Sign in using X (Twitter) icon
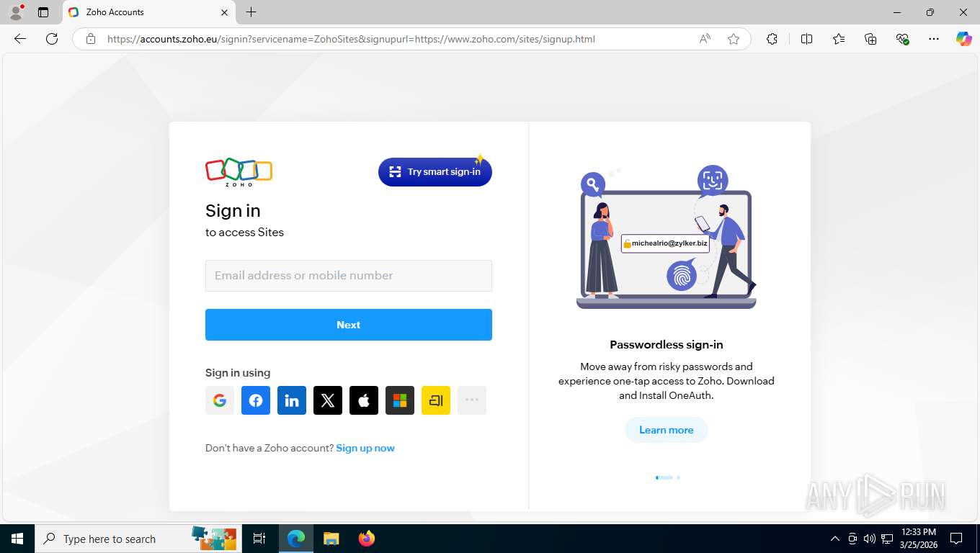This screenshot has width=980, height=553. (328, 400)
